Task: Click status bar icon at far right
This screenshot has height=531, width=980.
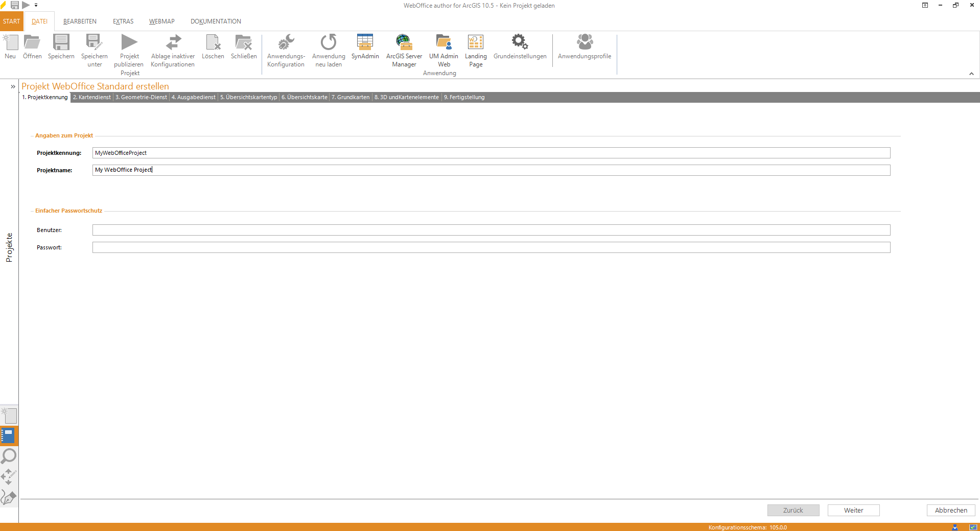Action: pos(973,527)
